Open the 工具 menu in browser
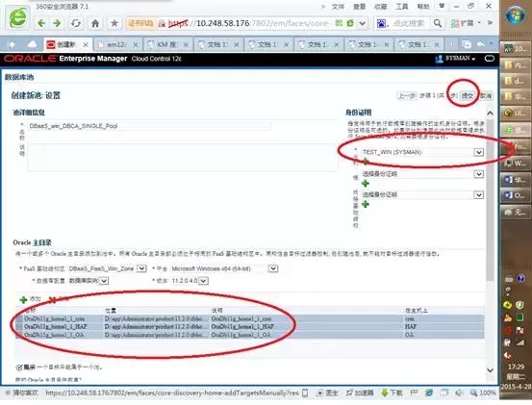 [x=402, y=7]
